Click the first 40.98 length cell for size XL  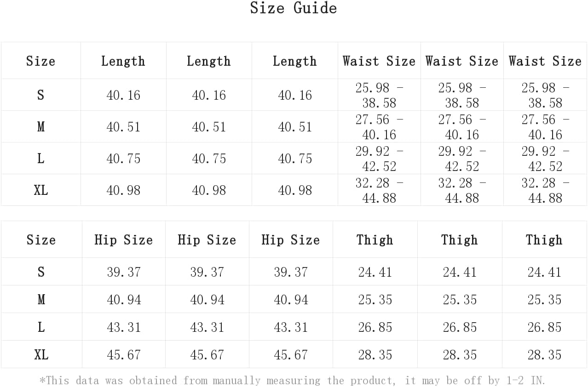(x=123, y=190)
